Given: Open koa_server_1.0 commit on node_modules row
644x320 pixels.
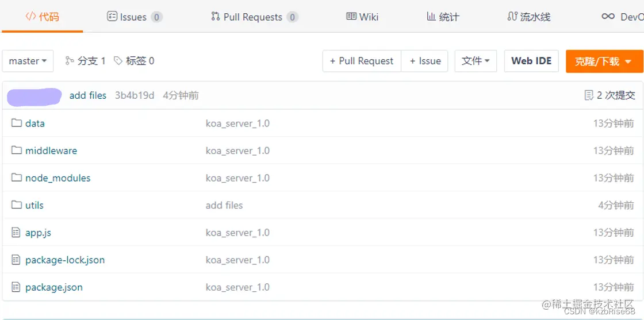Looking at the screenshot, I should coord(237,178).
